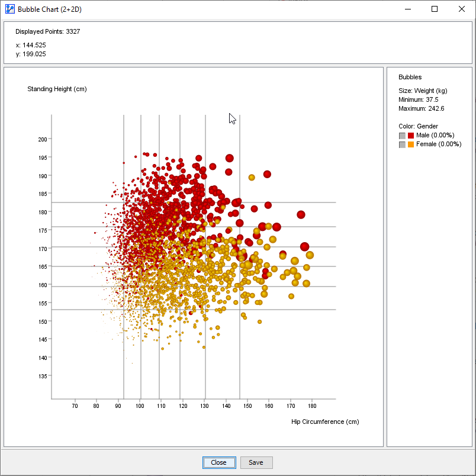The width and height of the screenshot is (476, 476).
Task: Click the 180 tick on the x-axis
Action: coord(312,406)
